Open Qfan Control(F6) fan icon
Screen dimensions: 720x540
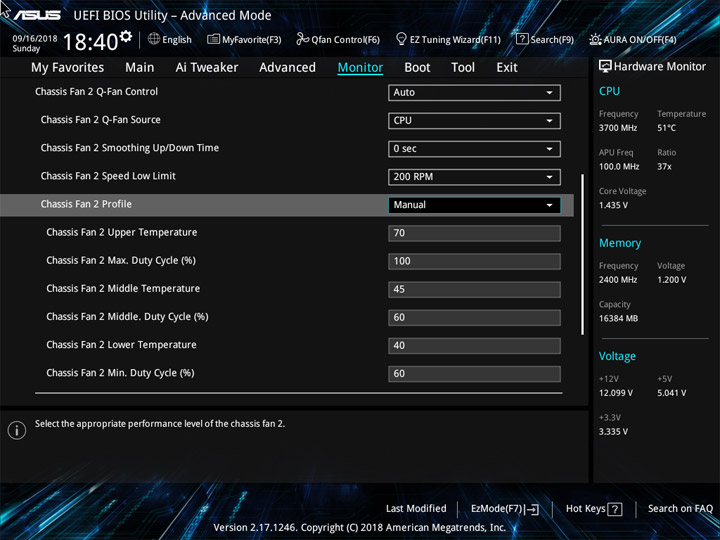(x=302, y=39)
